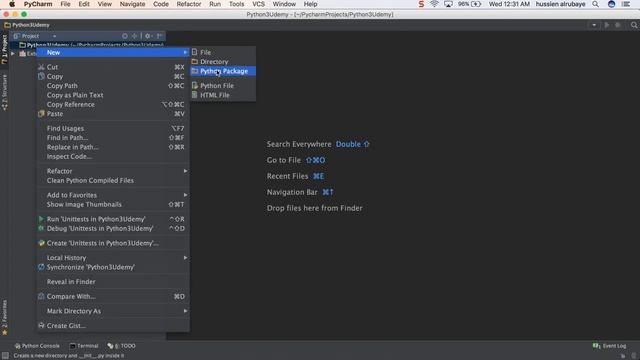
Task: Click the HTML File icon in submenu
Action: click(x=195, y=95)
